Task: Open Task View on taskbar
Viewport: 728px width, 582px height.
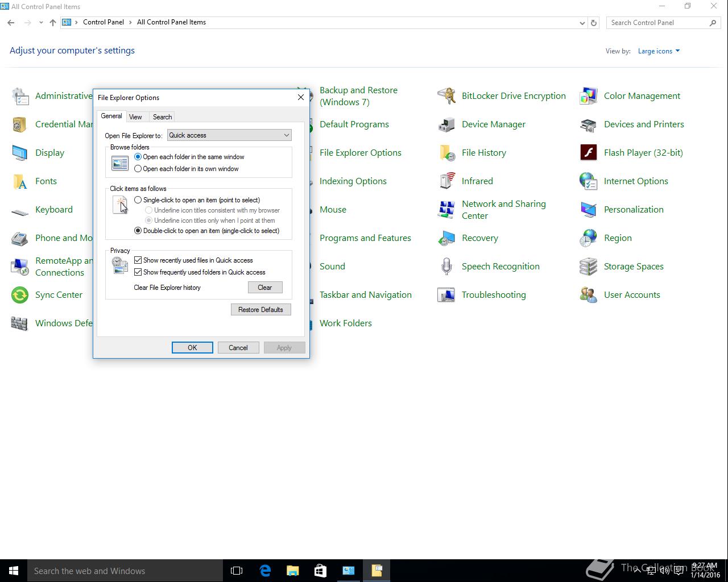Action: tap(237, 571)
